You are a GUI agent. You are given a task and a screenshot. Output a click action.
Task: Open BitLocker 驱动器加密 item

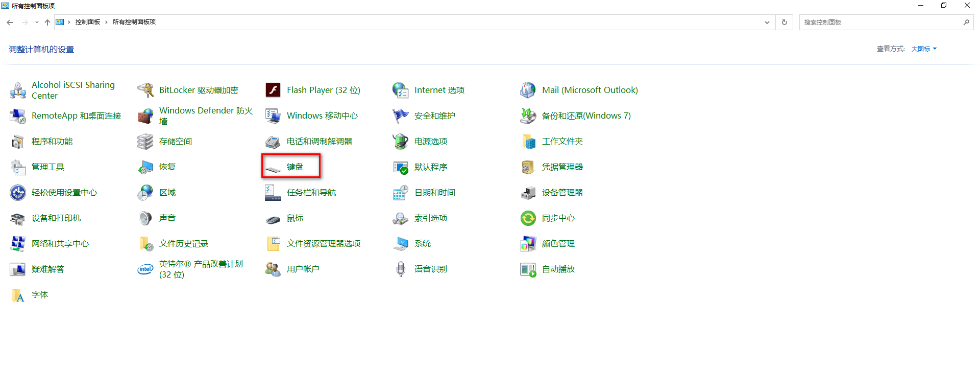pyautogui.click(x=198, y=90)
